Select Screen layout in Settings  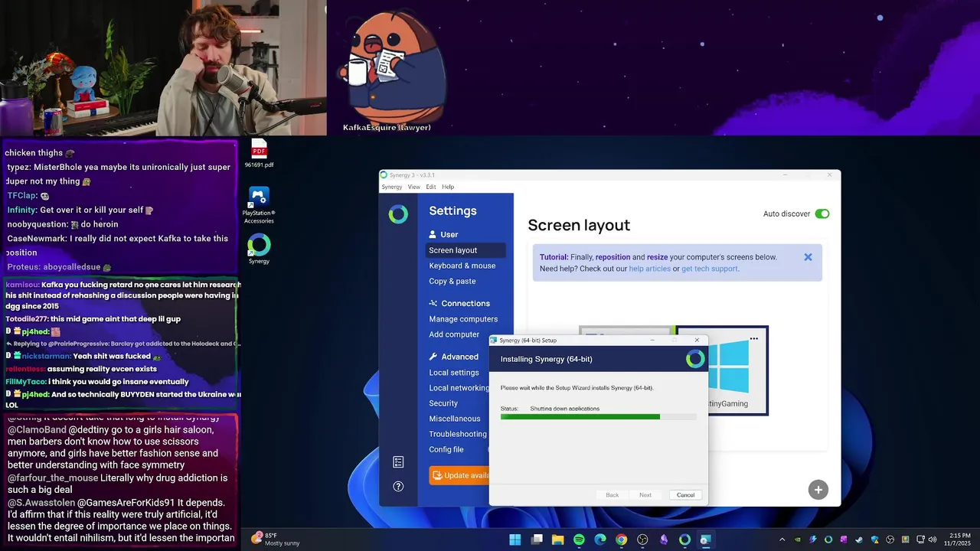click(x=465, y=250)
